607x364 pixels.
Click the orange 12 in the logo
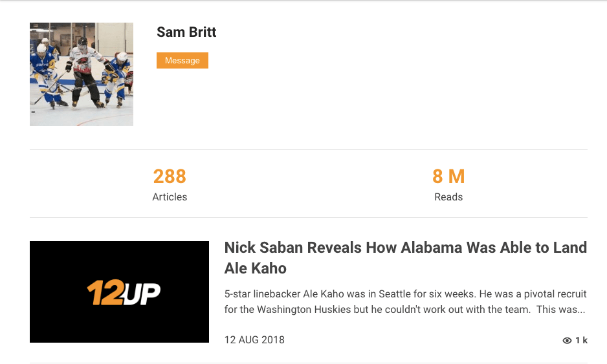pyautogui.click(x=104, y=293)
